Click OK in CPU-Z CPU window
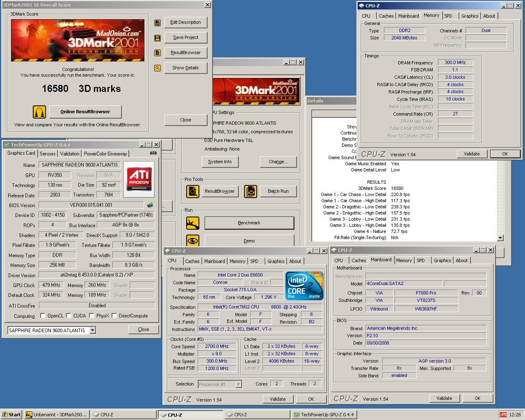This screenshot has height=420, width=525. (x=311, y=399)
